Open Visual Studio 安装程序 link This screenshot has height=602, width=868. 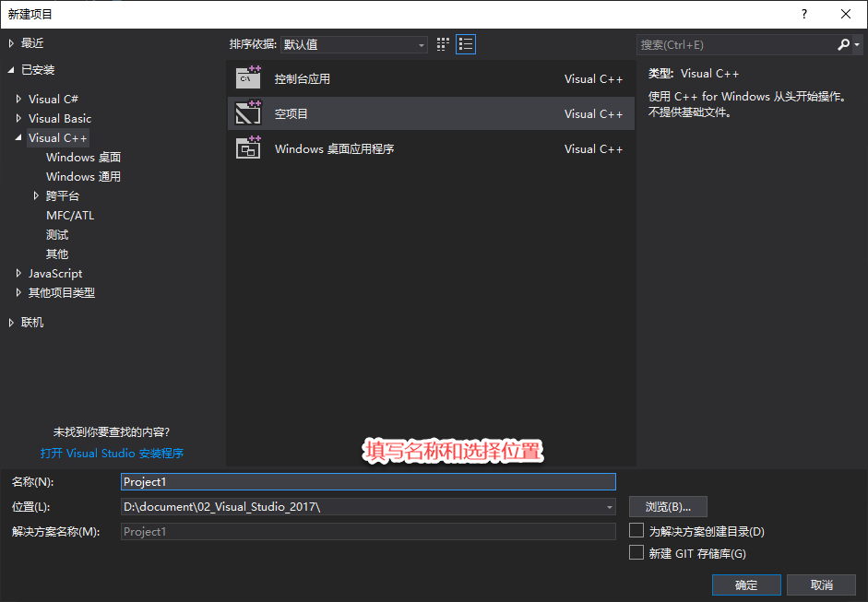(x=112, y=454)
